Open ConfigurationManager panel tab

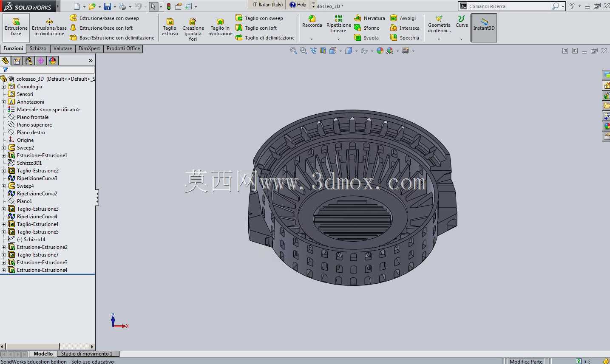click(x=29, y=61)
